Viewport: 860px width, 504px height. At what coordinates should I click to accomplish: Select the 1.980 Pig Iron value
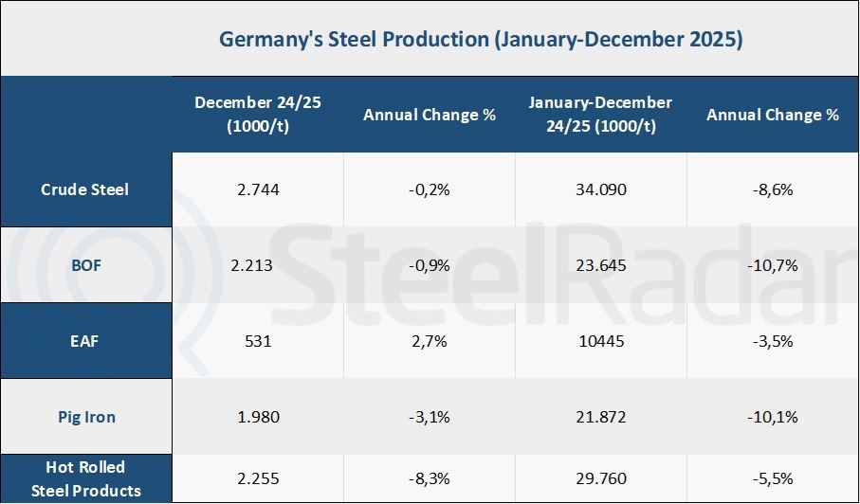[x=258, y=417]
